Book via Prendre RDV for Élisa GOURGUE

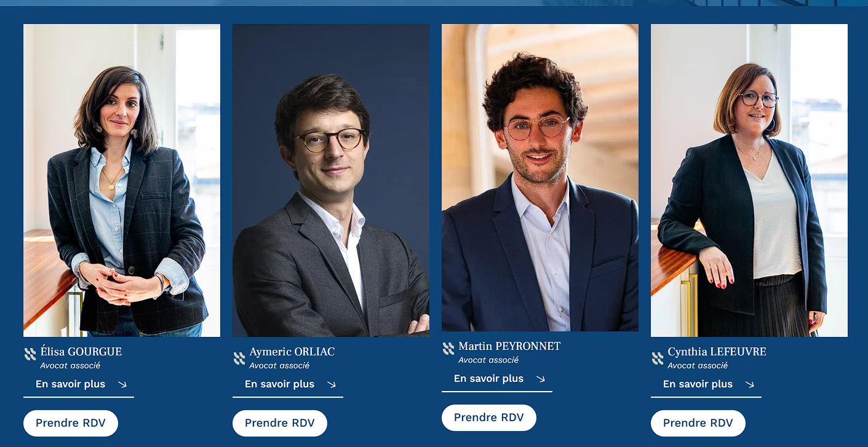[71, 423]
